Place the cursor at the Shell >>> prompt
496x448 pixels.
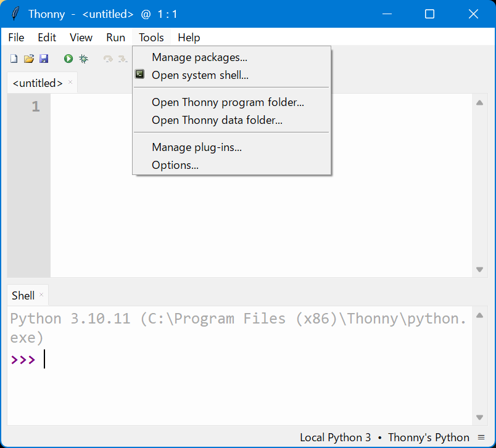(44, 359)
